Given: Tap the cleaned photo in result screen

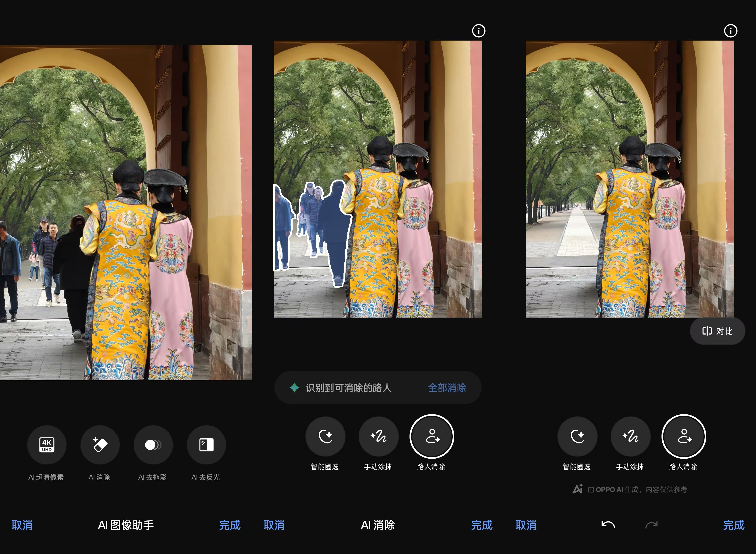Looking at the screenshot, I should point(630,179).
